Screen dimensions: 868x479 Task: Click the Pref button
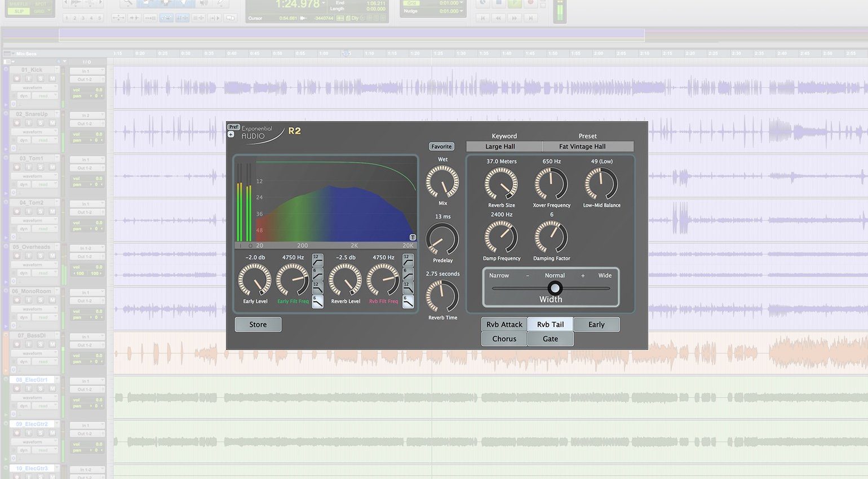click(x=233, y=127)
